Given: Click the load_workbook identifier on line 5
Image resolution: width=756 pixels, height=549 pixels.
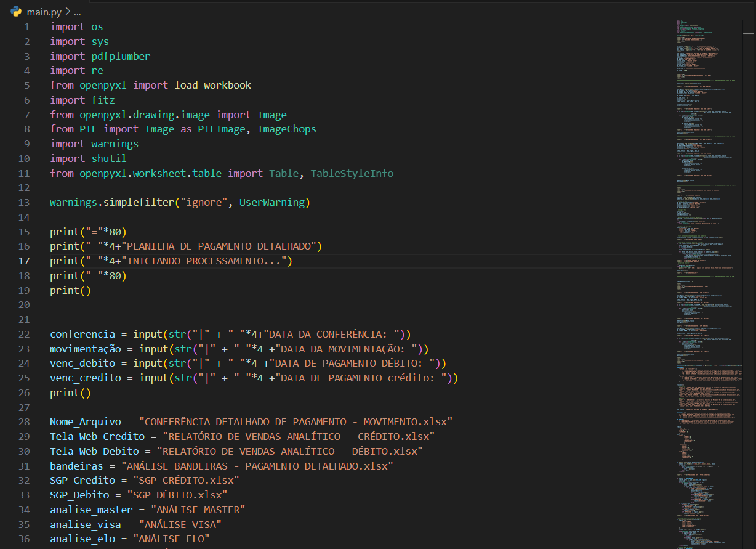Looking at the screenshot, I should pyautogui.click(x=212, y=86).
